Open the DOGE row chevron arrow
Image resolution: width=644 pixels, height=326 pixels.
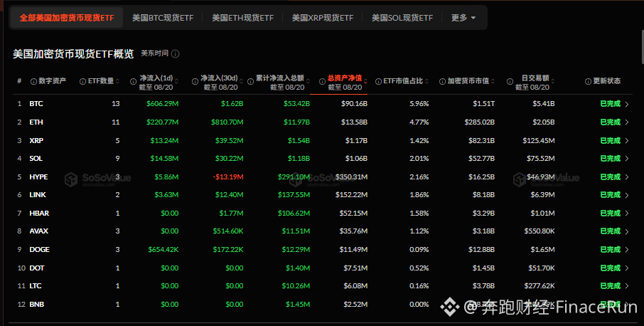click(627, 250)
